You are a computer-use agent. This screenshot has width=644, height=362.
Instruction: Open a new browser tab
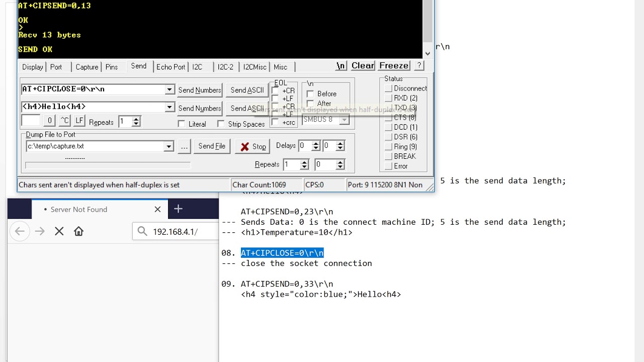178,209
